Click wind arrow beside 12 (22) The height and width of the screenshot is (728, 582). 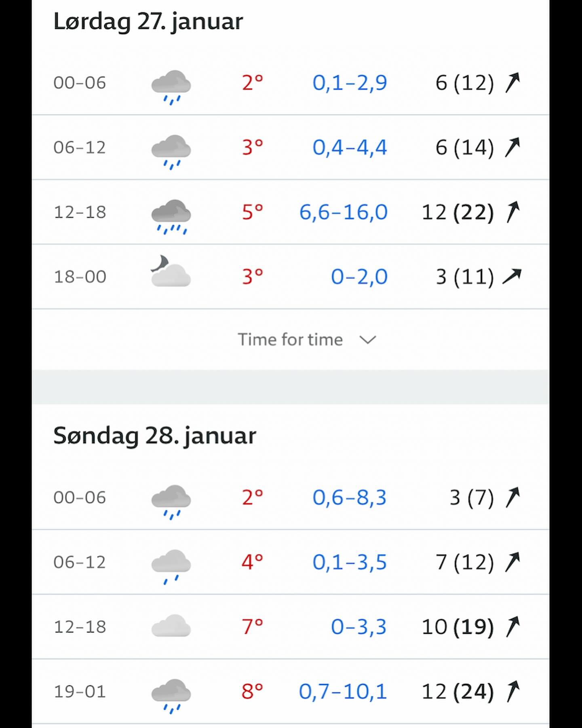pyautogui.click(x=512, y=212)
